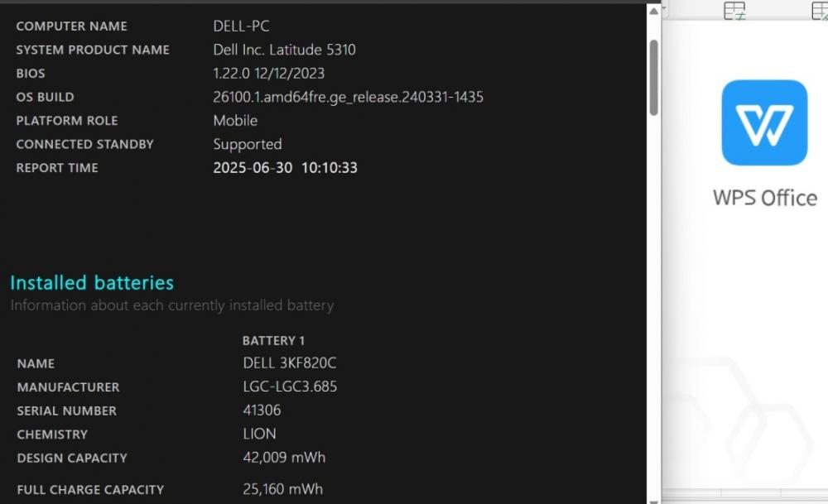This screenshot has height=504, width=828.
Task: Select the BIOS label
Action: point(30,74)
